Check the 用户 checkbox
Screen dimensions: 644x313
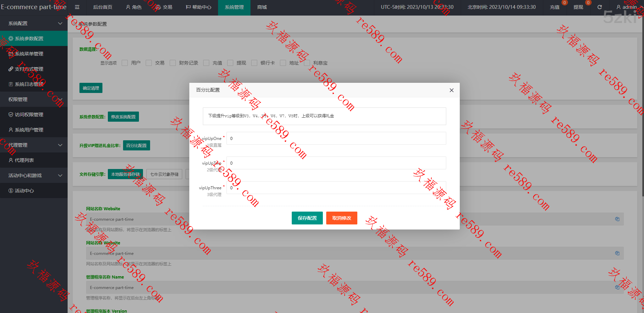point(125,63)
